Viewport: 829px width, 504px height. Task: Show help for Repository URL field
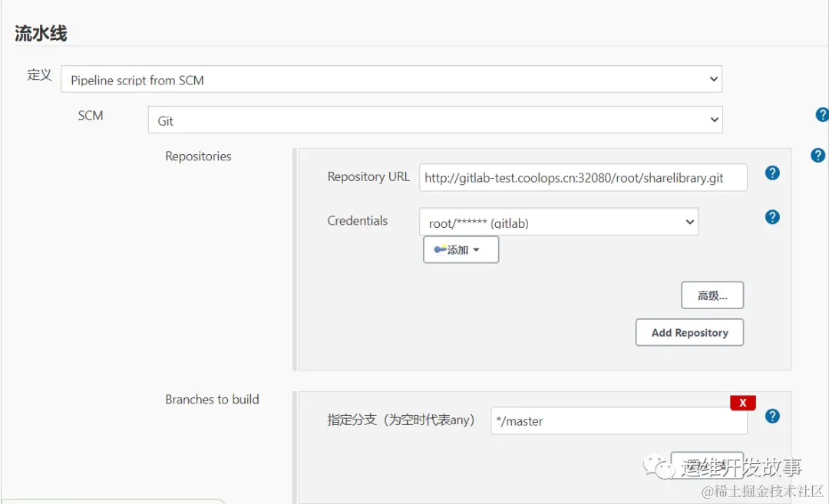click(772, 173)
